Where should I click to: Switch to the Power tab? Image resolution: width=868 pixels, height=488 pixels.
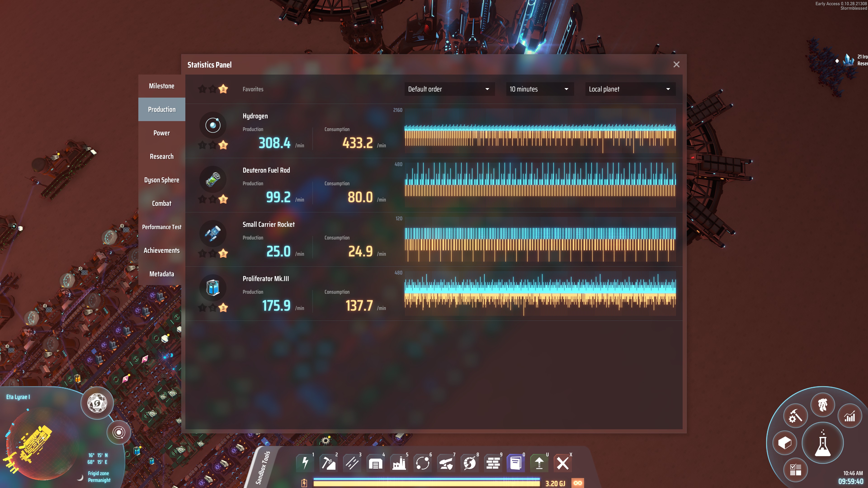[162, 133]
